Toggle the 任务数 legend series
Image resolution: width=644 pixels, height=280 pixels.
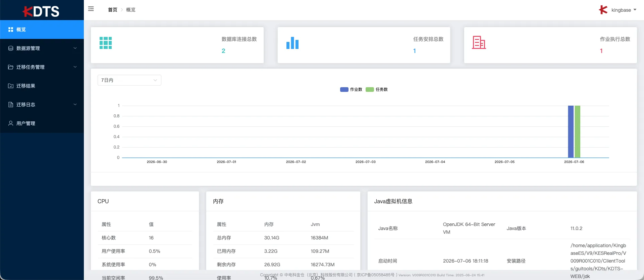(x=377, y=90)
